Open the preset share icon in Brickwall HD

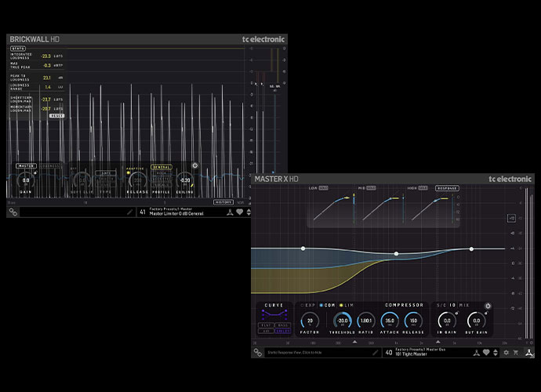click(230, 212)
